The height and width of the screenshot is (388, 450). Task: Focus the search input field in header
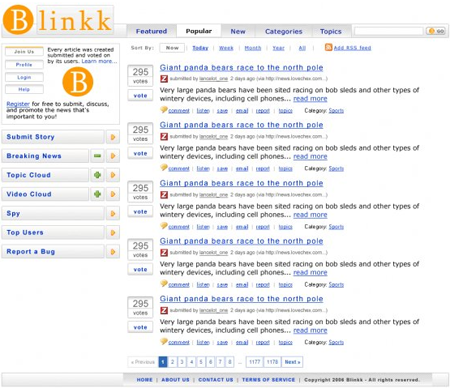coord(389,31)
